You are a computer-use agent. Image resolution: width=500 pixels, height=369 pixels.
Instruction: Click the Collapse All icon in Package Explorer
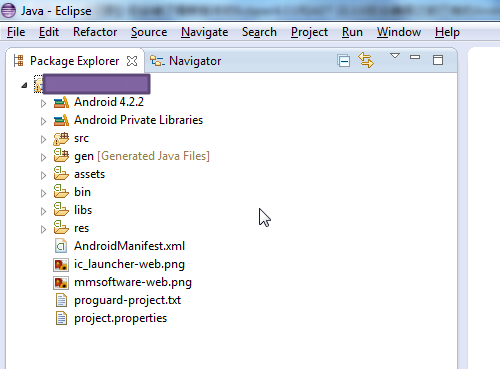click(x=344, y=61)
